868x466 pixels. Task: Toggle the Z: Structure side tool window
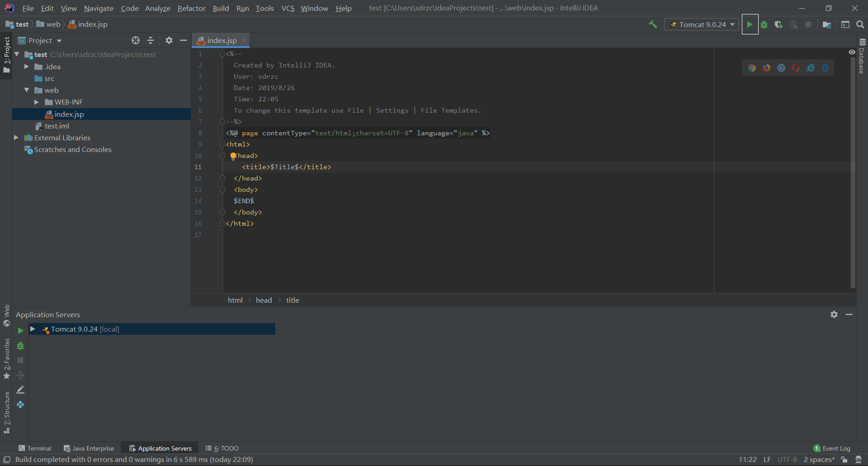[x=6, y=413]
